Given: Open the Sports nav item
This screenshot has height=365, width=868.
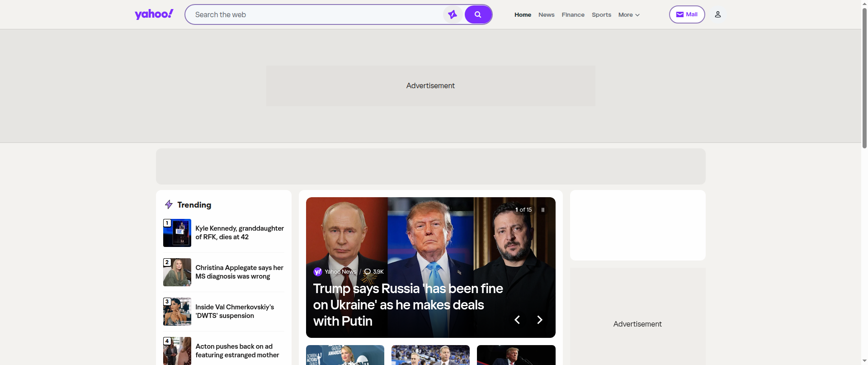Looking at the screenshot, I should [x=601, y=14].
